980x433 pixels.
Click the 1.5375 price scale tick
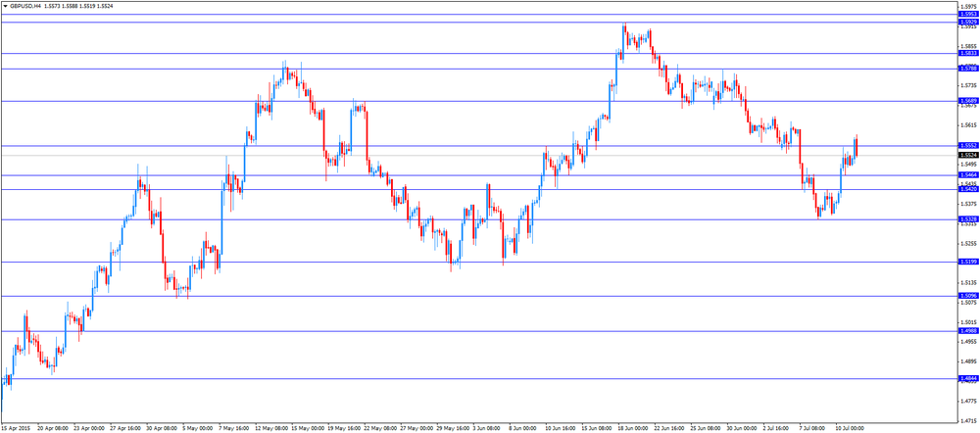point(969,204)
